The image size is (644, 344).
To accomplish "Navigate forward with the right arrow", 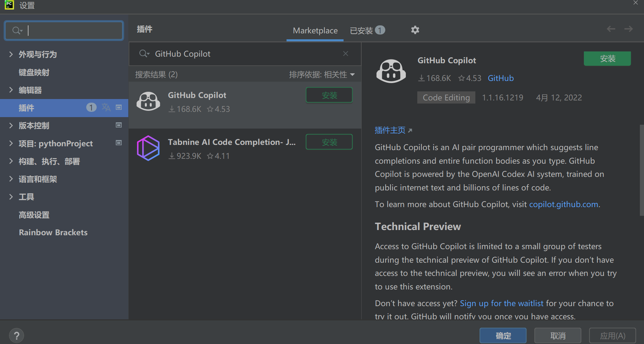I will 628,29.
